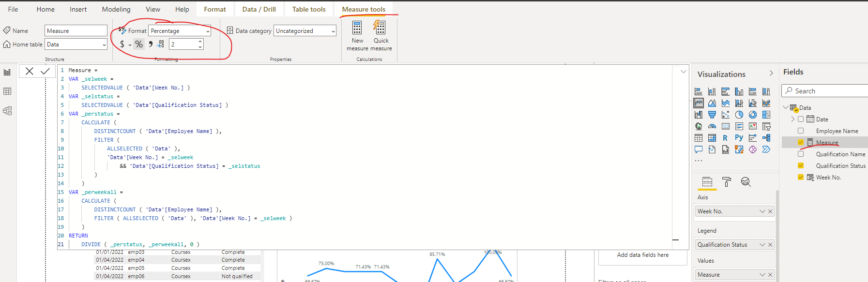Image resolution: width=868 pixels, height=282 pixels.
Task: Select the R script visual
Action: [726, 138]
